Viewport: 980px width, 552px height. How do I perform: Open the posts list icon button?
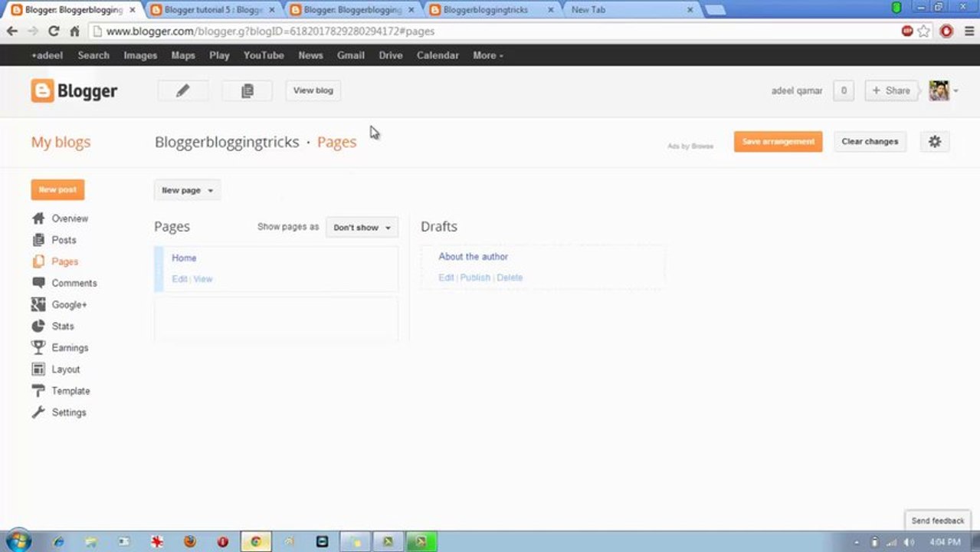247,90
